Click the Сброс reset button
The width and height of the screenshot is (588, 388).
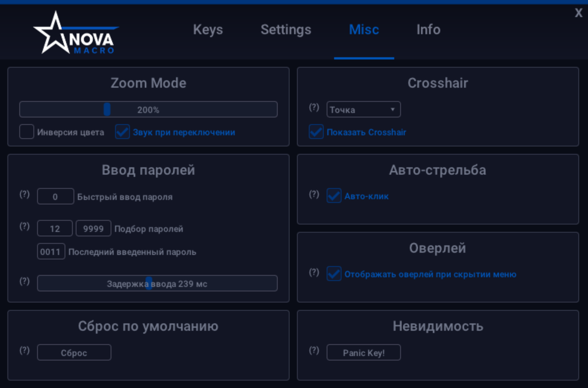click(74, 352)
